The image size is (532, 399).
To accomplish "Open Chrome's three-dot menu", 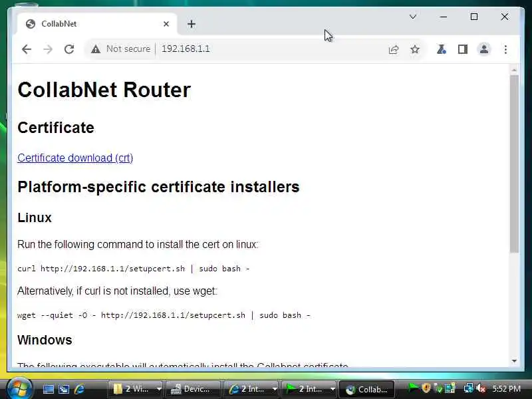I will [505, 49].
